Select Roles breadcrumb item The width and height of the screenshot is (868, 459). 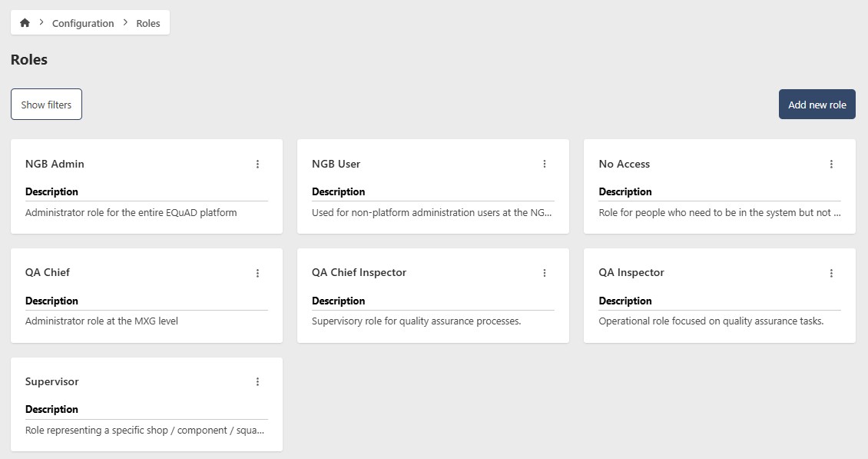(x=148, y=23)
